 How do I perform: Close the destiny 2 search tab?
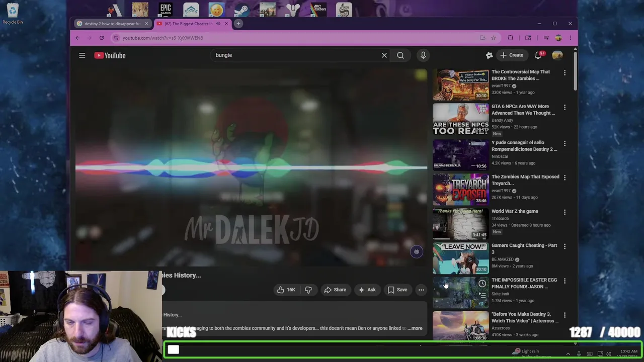click(x=146, y=24)
